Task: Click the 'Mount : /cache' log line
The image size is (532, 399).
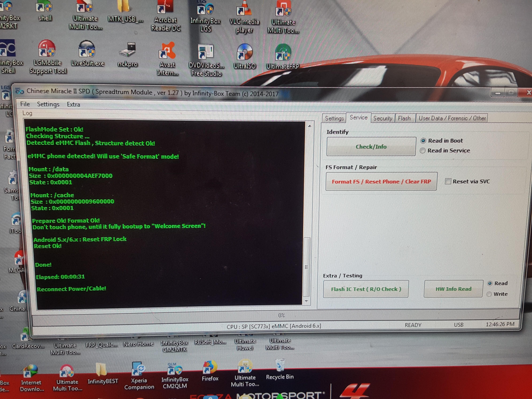Action: [52, 195]
